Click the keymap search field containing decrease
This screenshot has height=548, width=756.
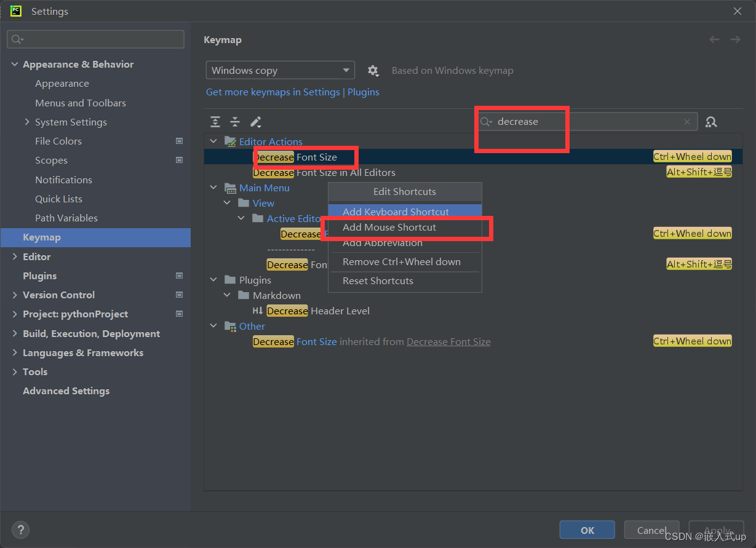[x=587, y=122]
